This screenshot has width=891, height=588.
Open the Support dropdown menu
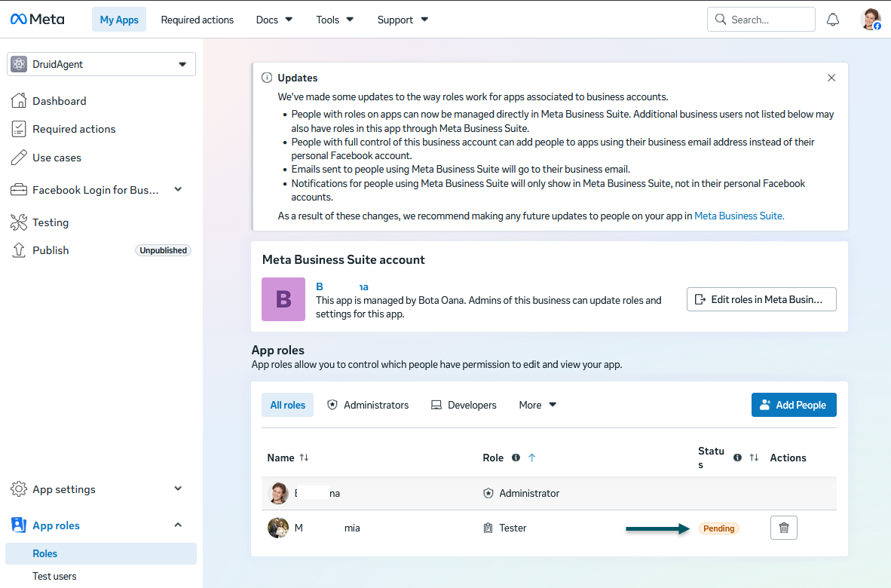(403, 20)
